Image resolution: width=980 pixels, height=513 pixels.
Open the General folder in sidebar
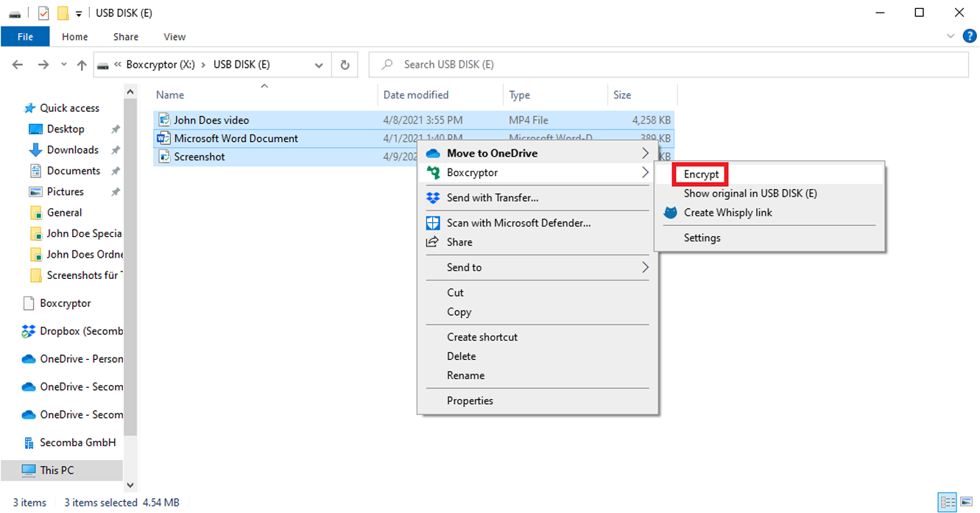pyautogui.click(x=64, y=213)
